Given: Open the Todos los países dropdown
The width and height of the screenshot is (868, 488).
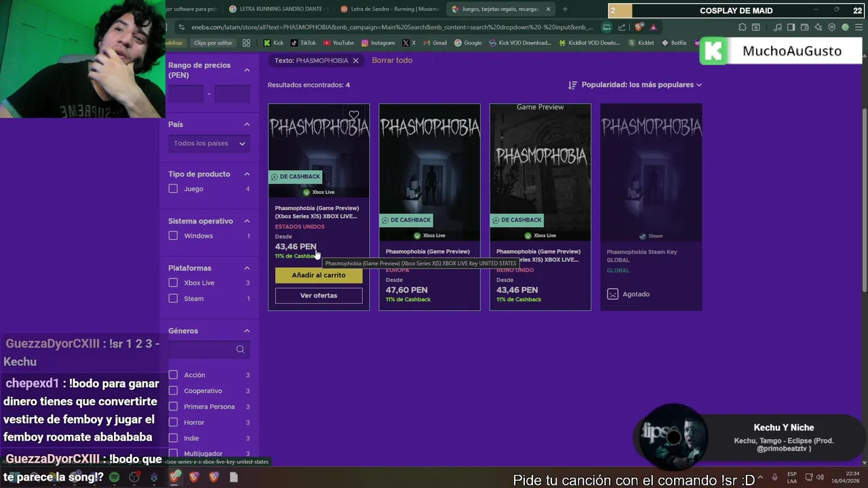Looking at the screenshot, I should point(209,143).
